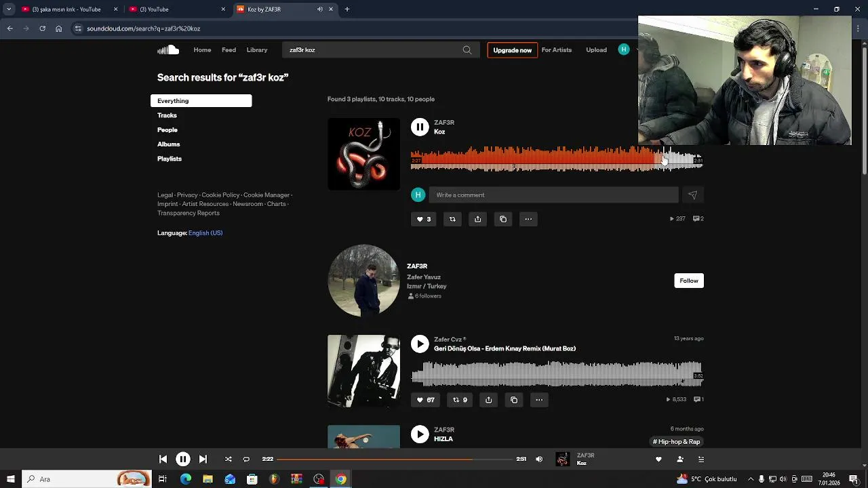Change language via English (US) link
868x488 pixels.
[205, 233]
